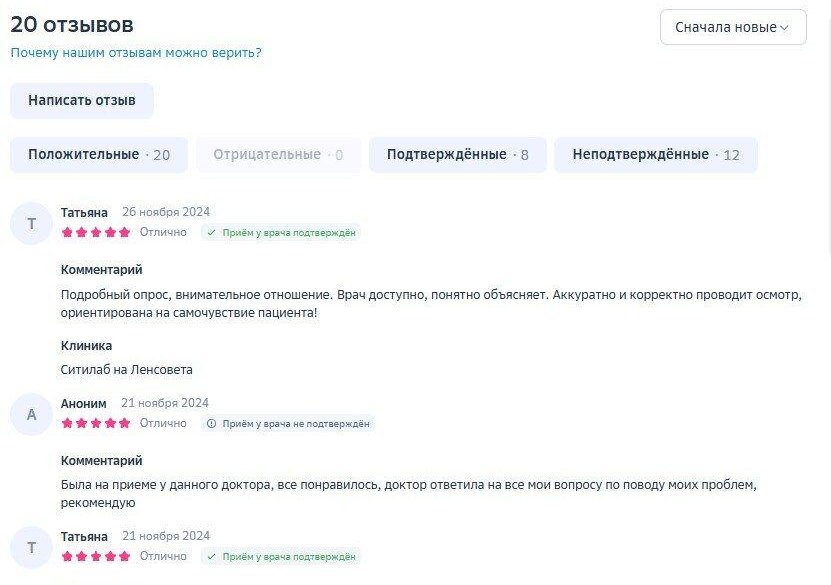Image resolution: width=831 pixels, height=585 pixels.
Task: Select the disabled Отрицательные filter chip
Action: (x=279, y=155)
